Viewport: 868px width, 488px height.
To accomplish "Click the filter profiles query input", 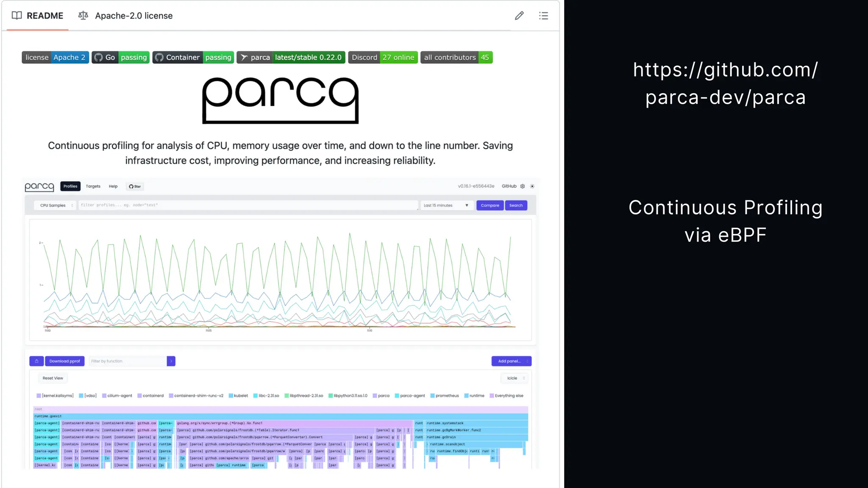I will 248,205.
